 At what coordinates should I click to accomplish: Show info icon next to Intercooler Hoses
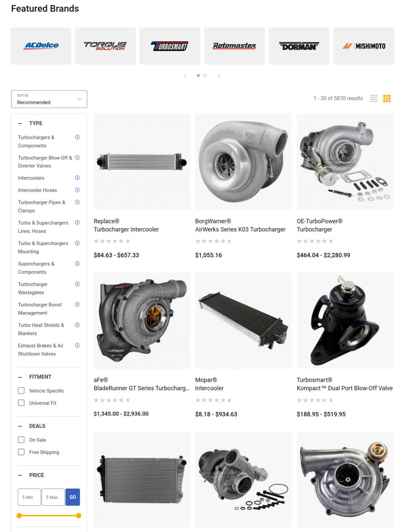click(x=77, y=190)
